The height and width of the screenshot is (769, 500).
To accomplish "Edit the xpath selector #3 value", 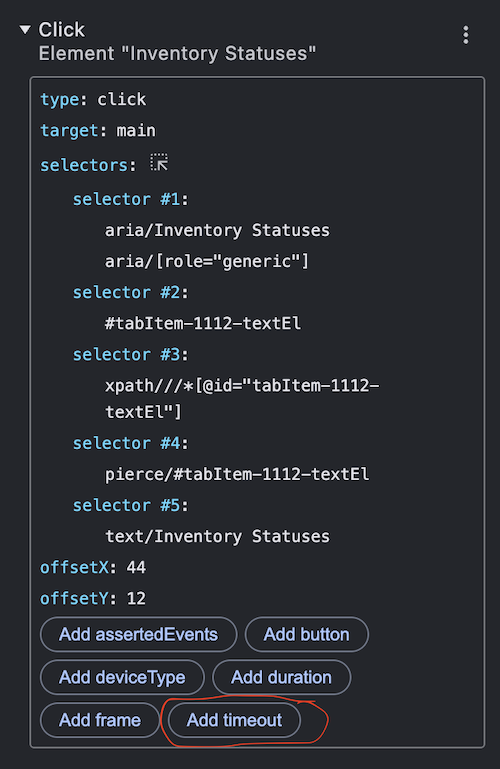I will [242, 398].
